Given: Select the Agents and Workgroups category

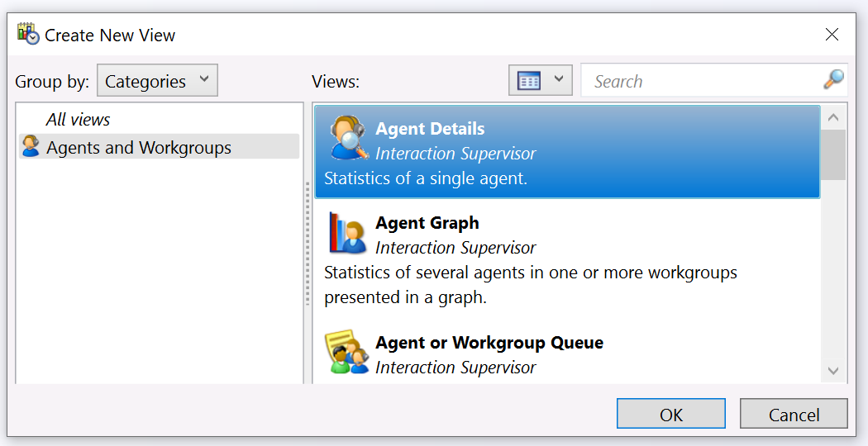Looking at the screenshot, I should tap(160, 147).
